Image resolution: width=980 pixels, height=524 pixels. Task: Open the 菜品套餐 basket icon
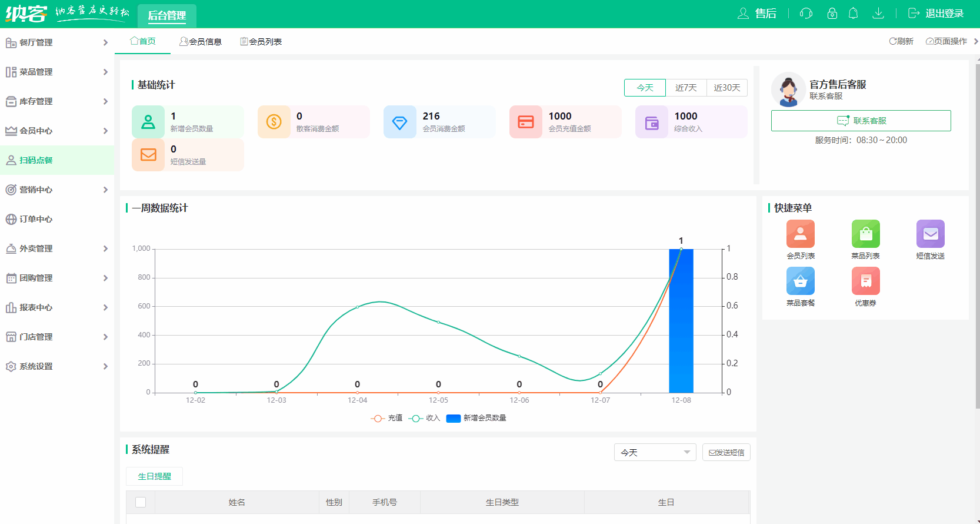[x=800, y=281]
